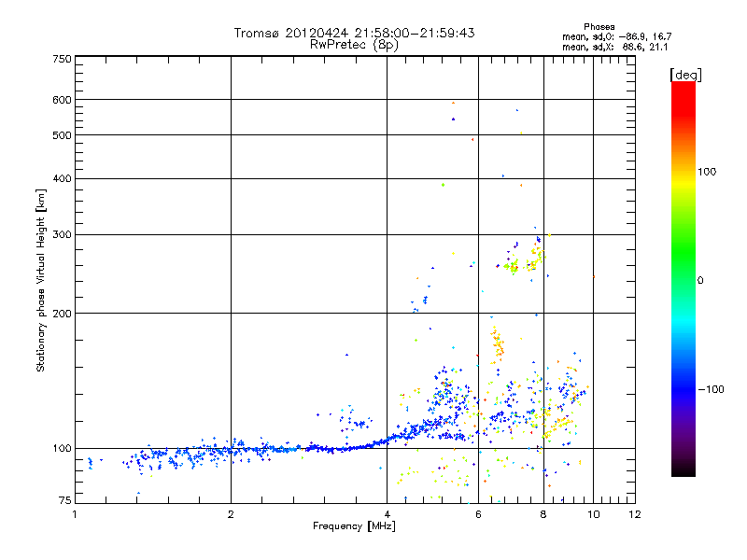Click the plot title 'Tromsø 20120424 21:58:00-21:59:43'
Screen dimensions: 747x560
[354, 33]
